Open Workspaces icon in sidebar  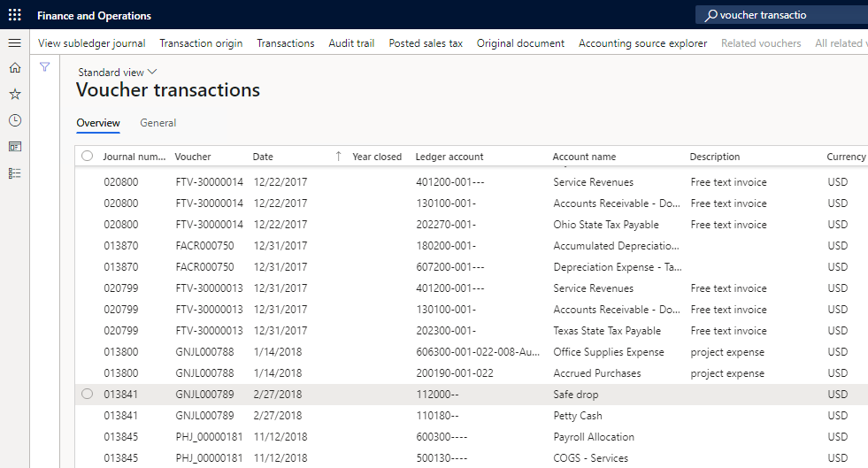pyautogui.click(x=14, y=147)
